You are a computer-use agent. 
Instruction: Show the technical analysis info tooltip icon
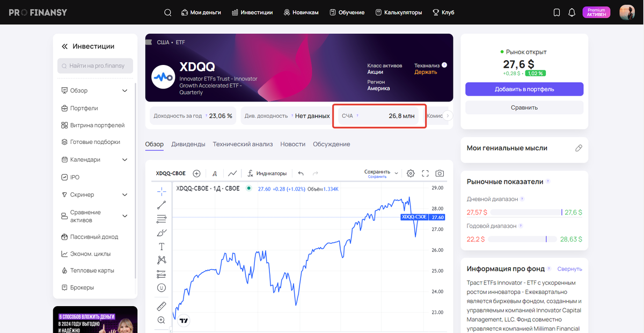[x=444, y=65]
